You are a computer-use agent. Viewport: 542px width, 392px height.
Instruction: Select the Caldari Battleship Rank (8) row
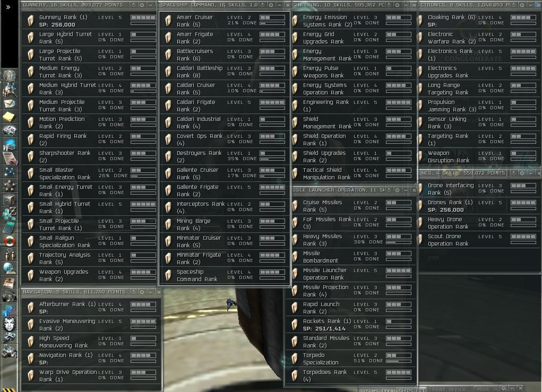pos(225,72)
